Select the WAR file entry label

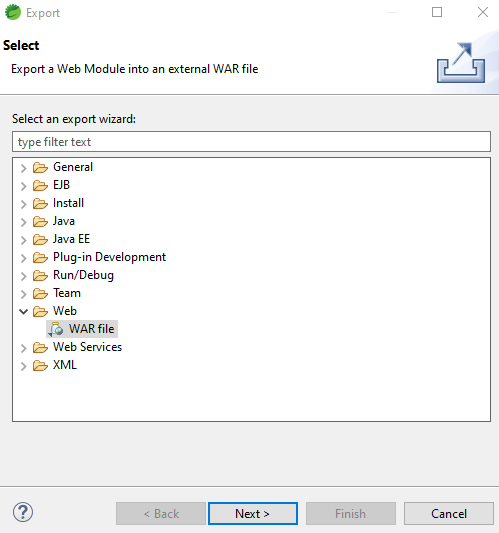[x=91, y=329]
